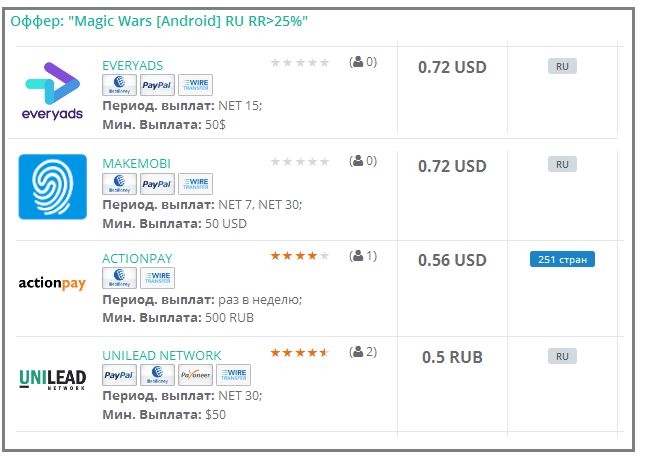This screenshot has width=645, height=463.
Task: Click Wire Transfer icon in the Actionpay row
Action: pyautogui.click(x=157, y=278)
